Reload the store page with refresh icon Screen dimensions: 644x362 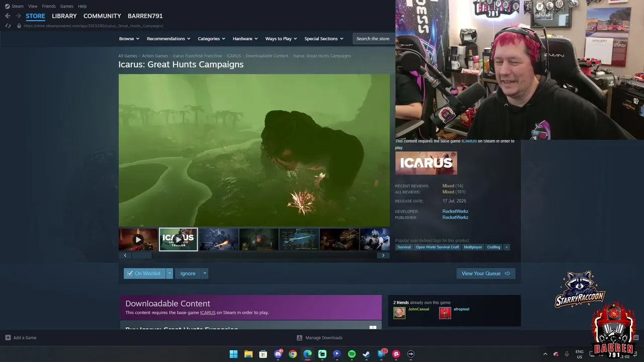[x=8, y=26]
